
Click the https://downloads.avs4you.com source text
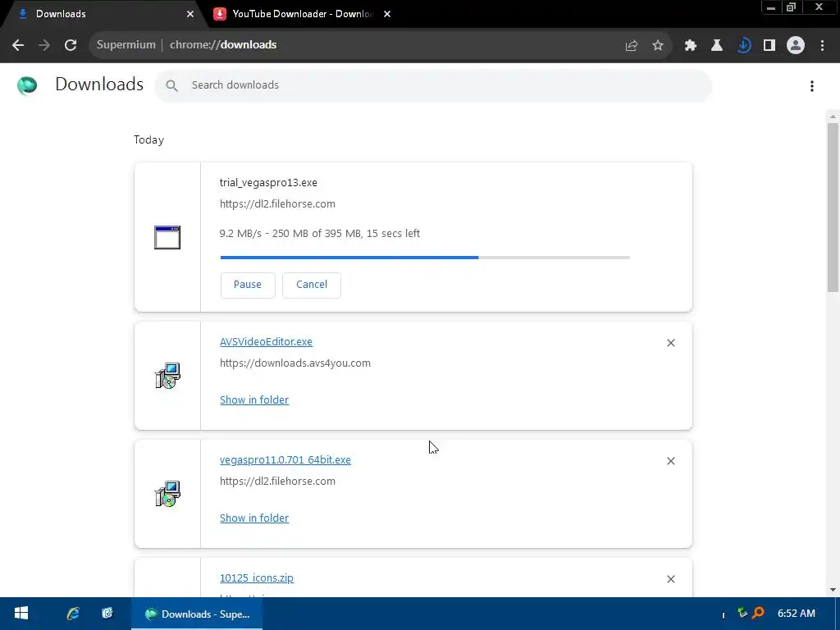[295, 363]
